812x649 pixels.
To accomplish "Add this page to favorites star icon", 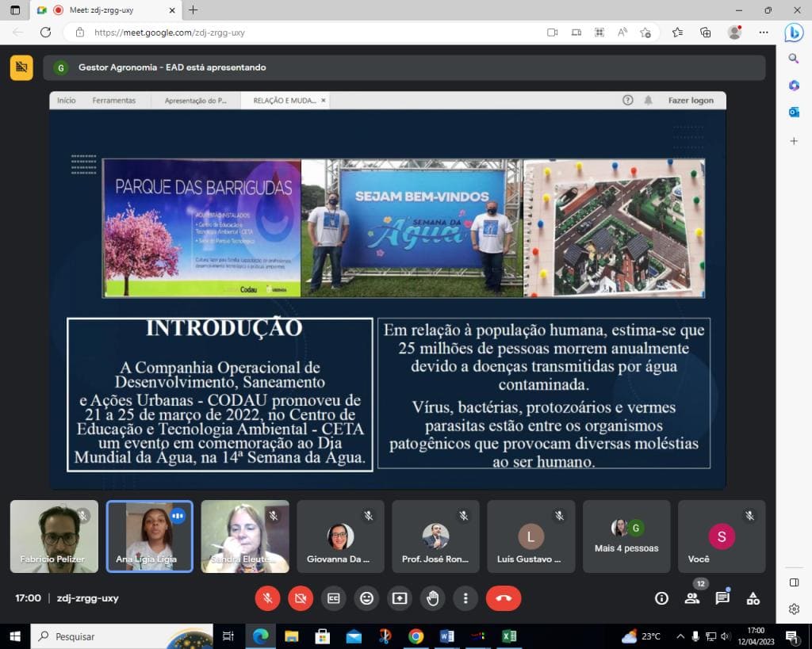I will 645,32.
